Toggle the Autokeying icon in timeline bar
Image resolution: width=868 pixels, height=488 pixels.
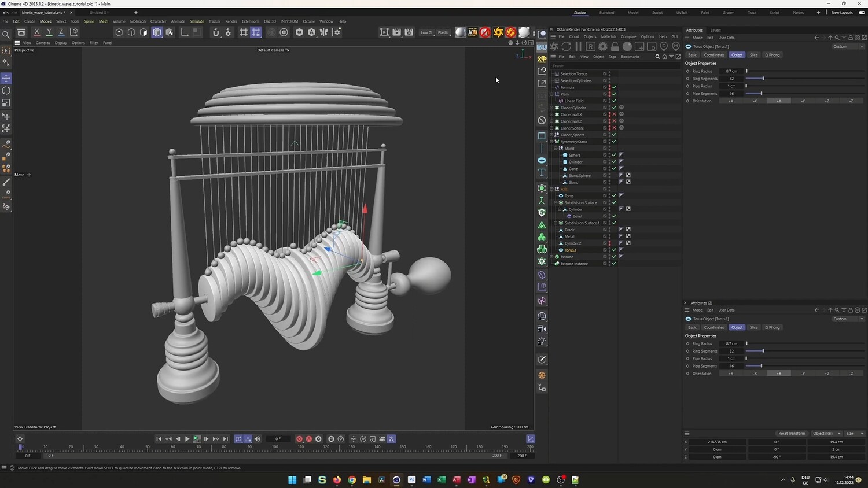coord(309,439)
